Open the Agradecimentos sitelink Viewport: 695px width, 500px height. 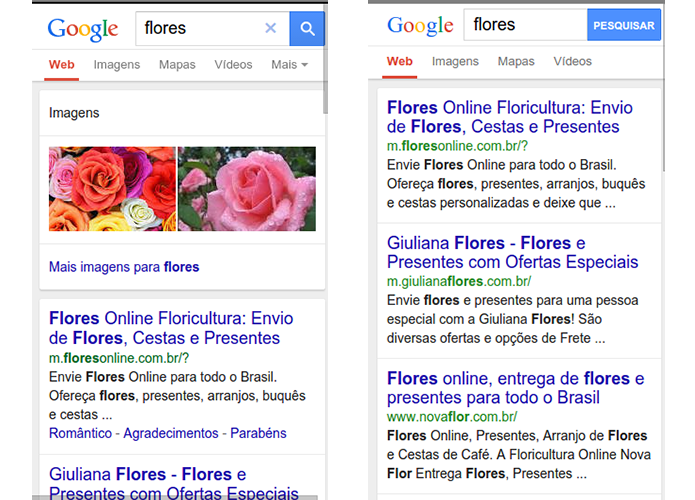(171, 433)
